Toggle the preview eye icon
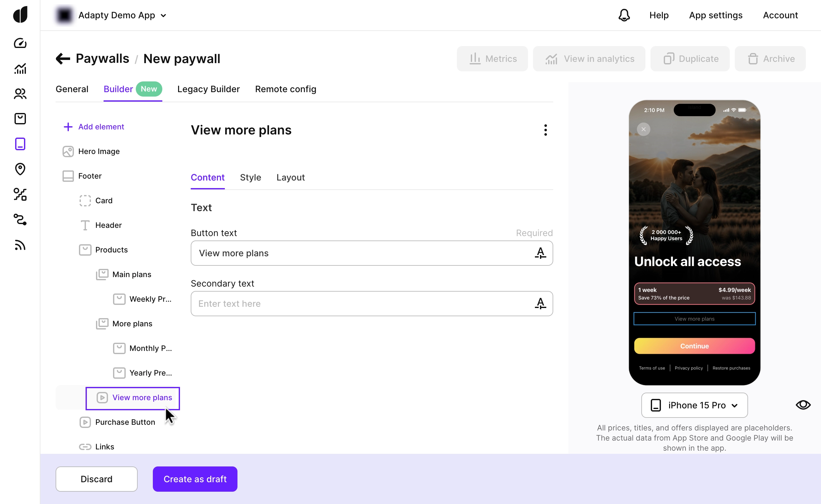This screenshot has height=504, width=821. [x=803, y=405]
